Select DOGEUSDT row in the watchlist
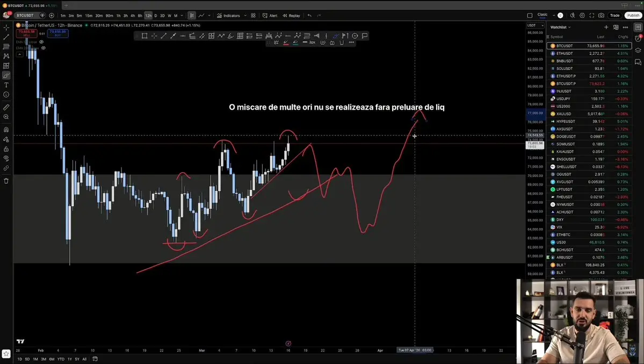This screenshot has height=364, width=644. (589, 137)
